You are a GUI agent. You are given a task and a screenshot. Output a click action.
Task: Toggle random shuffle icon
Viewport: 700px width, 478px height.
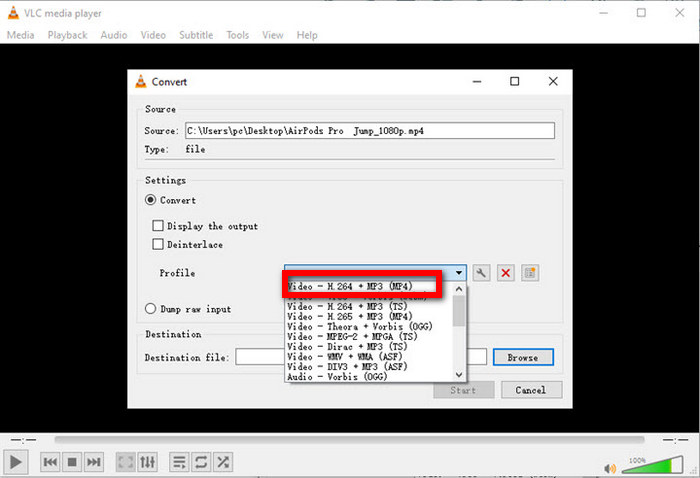tap(223, 462)
